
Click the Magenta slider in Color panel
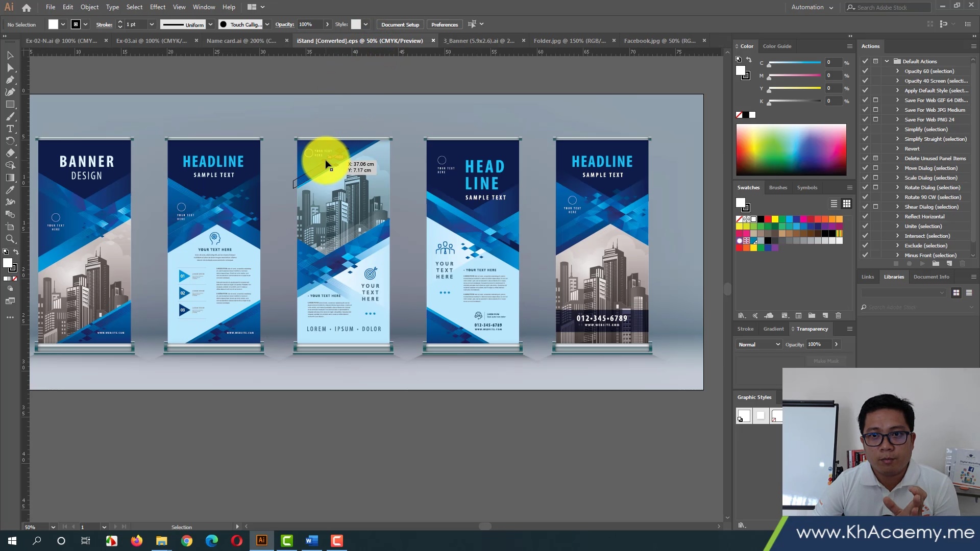pyautogui.click(x=794, y=76)
